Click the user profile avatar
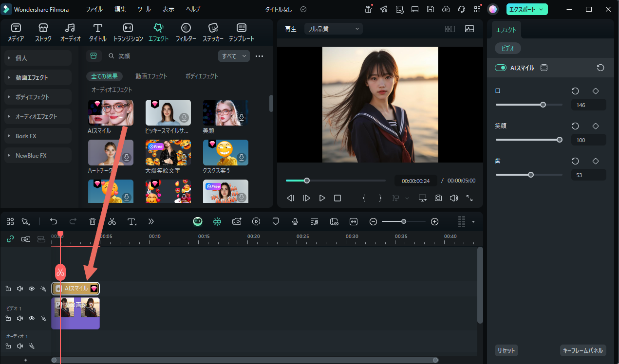 (x=493, y=9)
